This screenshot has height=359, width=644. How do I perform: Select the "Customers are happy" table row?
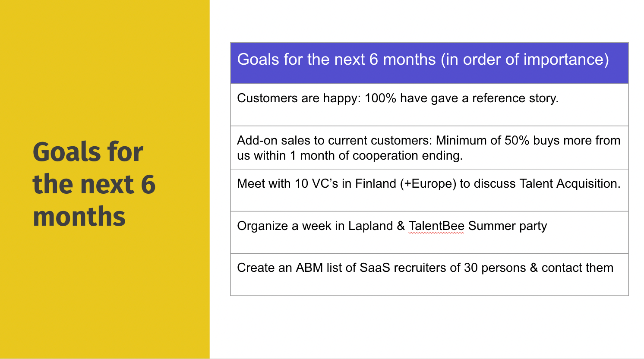(x=429, y=105)
